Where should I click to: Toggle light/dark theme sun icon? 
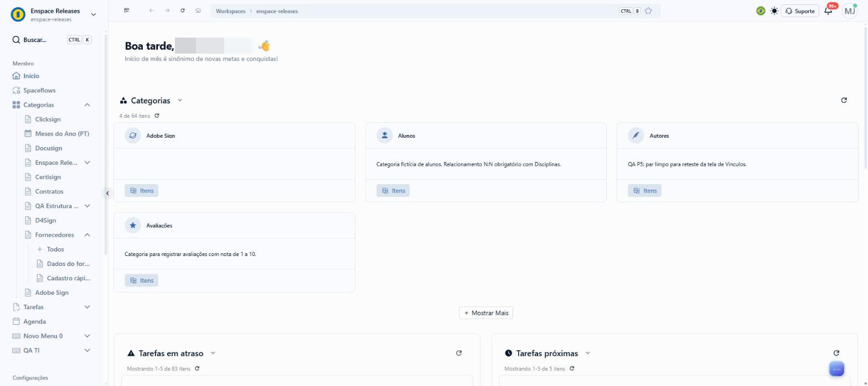click(x=774, y=11)
